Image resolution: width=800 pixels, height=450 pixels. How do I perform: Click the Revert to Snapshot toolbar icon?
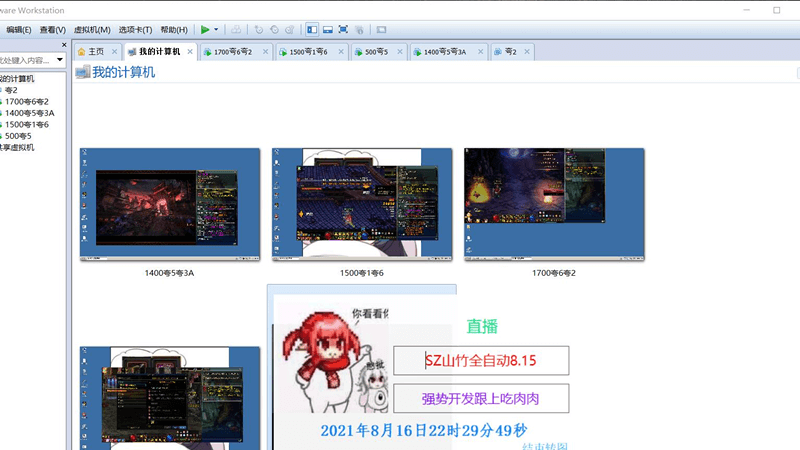click(274, 30)
